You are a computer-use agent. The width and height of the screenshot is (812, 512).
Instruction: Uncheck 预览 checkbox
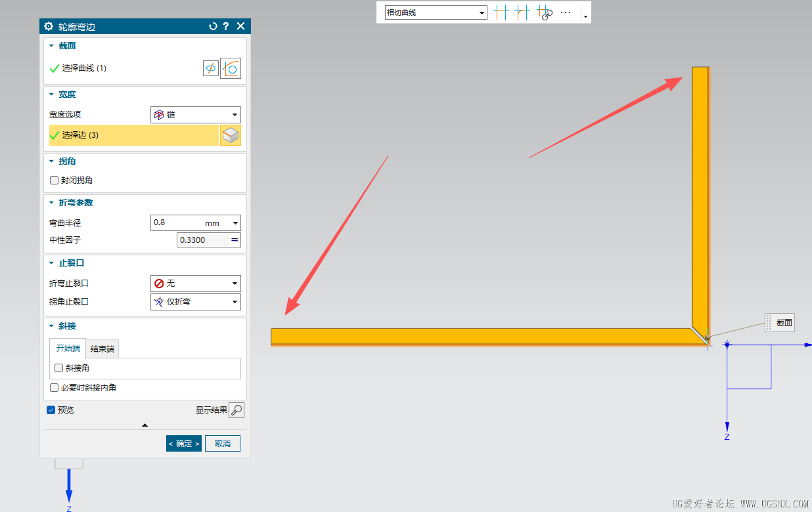click(51, 410)
